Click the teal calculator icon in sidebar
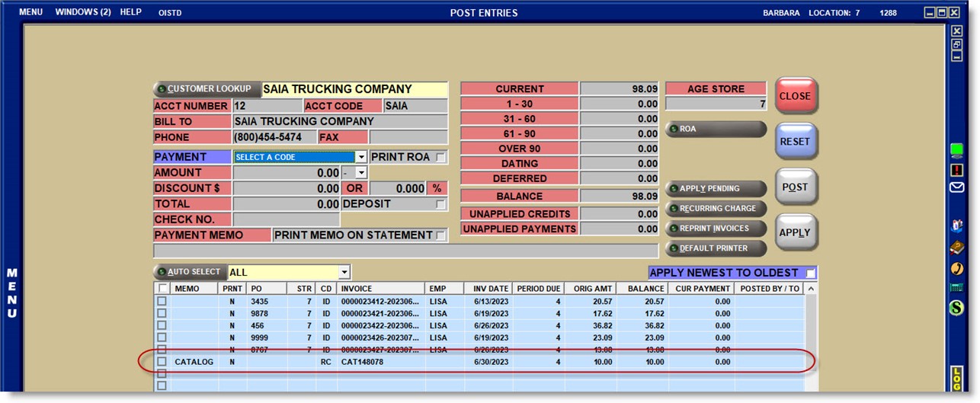The image size is (980, 403). click(957, 287)
